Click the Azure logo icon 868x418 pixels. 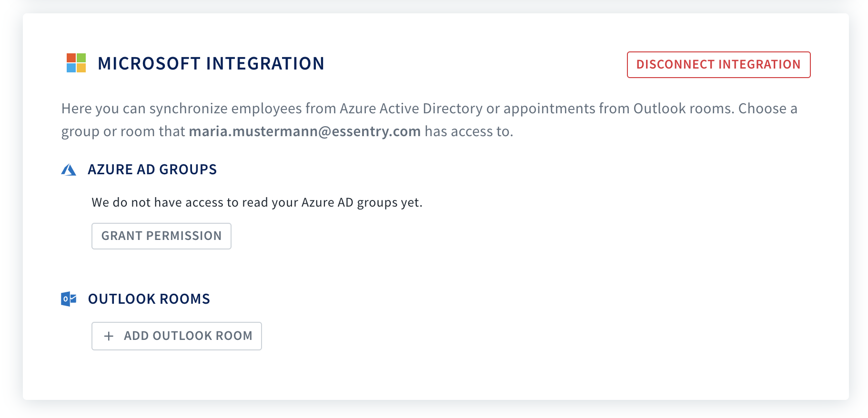tap(69, 169)
